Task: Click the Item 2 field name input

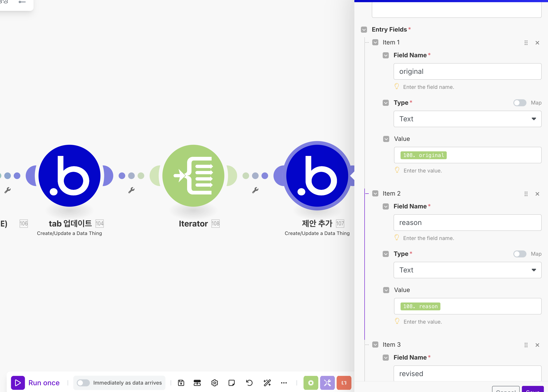Action: pos(467,223)
